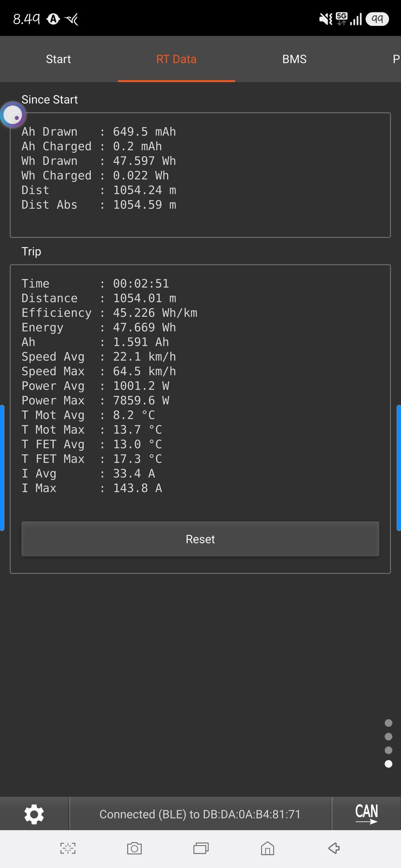The image size is (401, 868).
Task: Tap the Since Start statistics box
Action: 200,175
